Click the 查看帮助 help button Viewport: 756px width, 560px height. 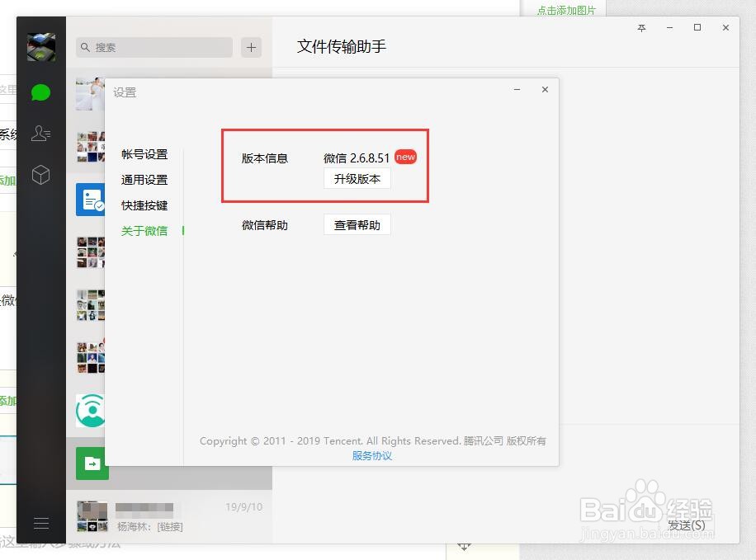tap(357, 224)
